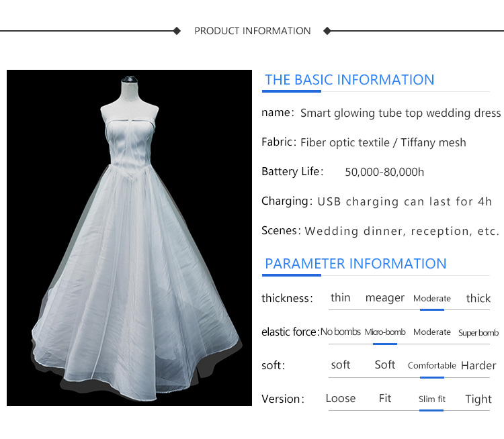
Task: Click the diamond icon left of Product Information
Action: pos(177,31)
